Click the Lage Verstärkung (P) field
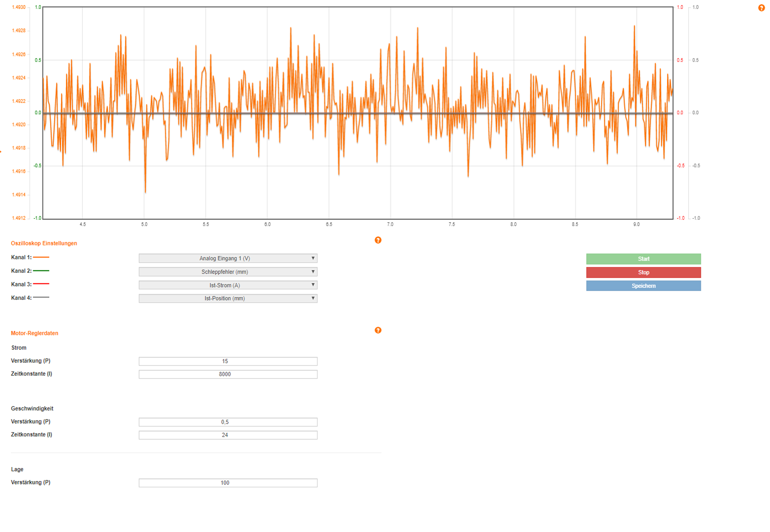The width and height of the screenshot is (770, 532). pyautogui.click(x=228, y=482)
